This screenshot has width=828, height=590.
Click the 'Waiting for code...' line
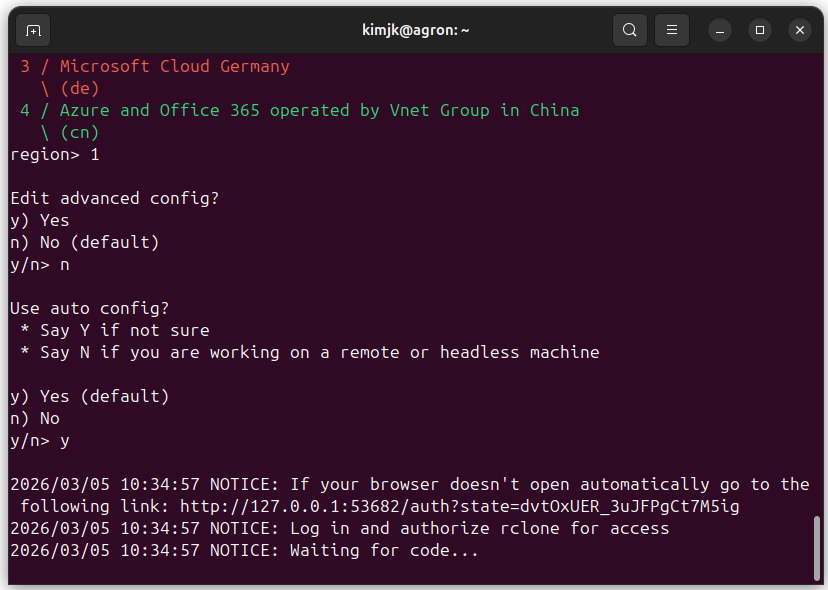click(384, 550)
